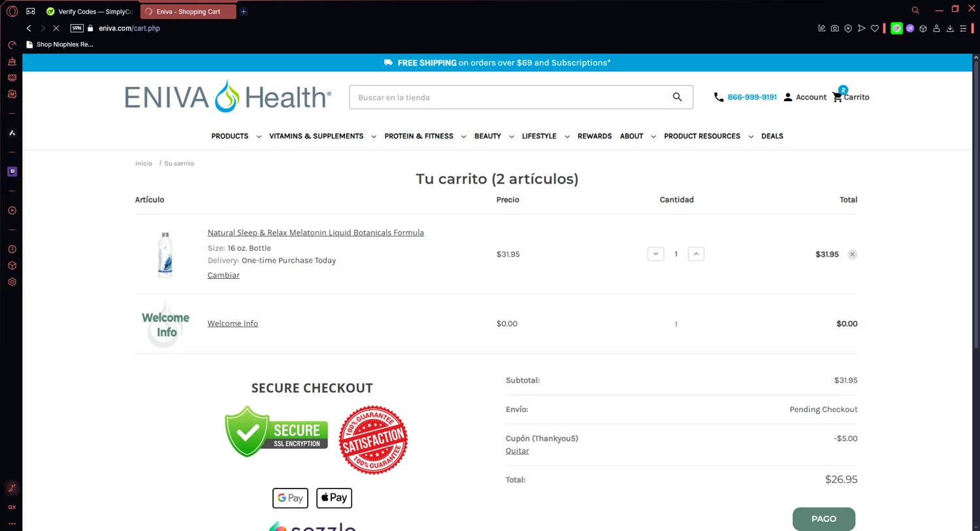This screenshot has height=531, width=980.
Task: Open Extensions cube icon in sidebar
Action: 12,266
